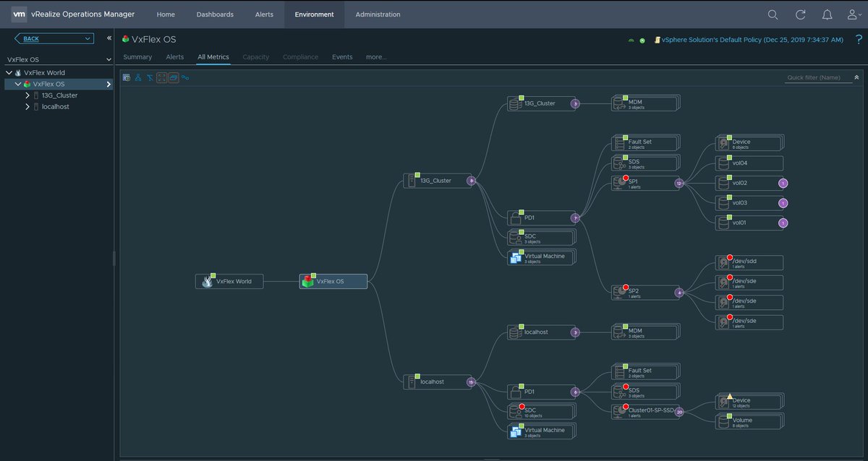Select the /dev/sdd device node
The image size is (868, 461).
coord(749,262)
